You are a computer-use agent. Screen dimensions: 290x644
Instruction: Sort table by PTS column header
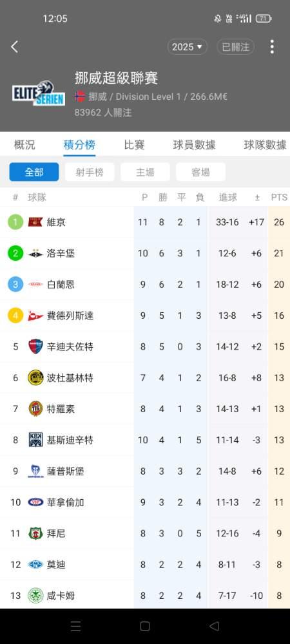click(279, 198)
